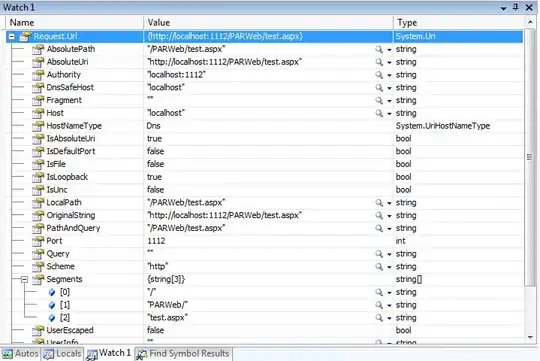
Task: Open visualizer dropdown for AbsoluteUri row
Action: click(389, 63)
